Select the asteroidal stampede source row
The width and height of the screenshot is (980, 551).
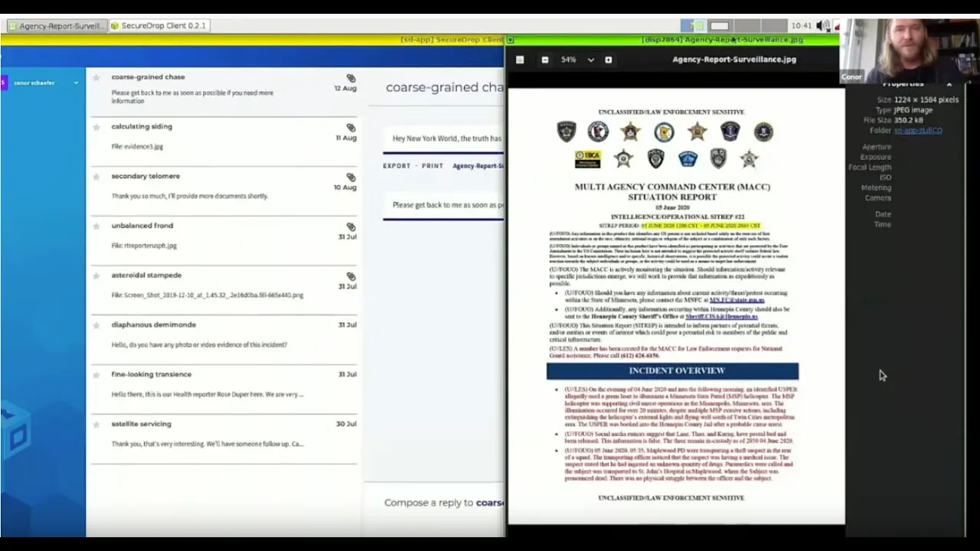[x=224, y=289]
